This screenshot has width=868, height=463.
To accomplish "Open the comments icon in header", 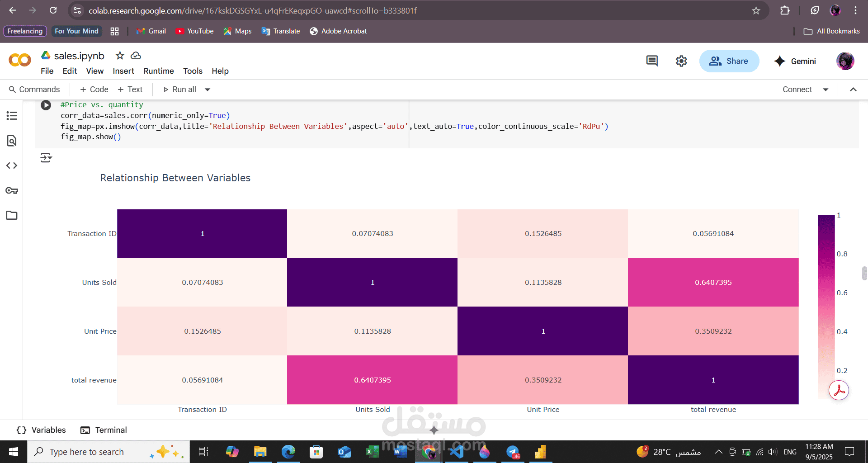I will click(x=652, y=61).
